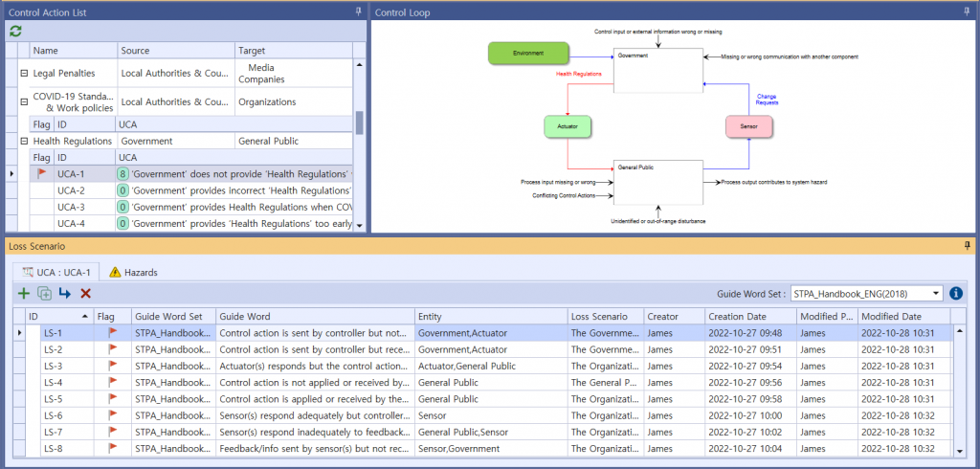Select the Government controller box
980x469 pixels.
pos(657,71)
